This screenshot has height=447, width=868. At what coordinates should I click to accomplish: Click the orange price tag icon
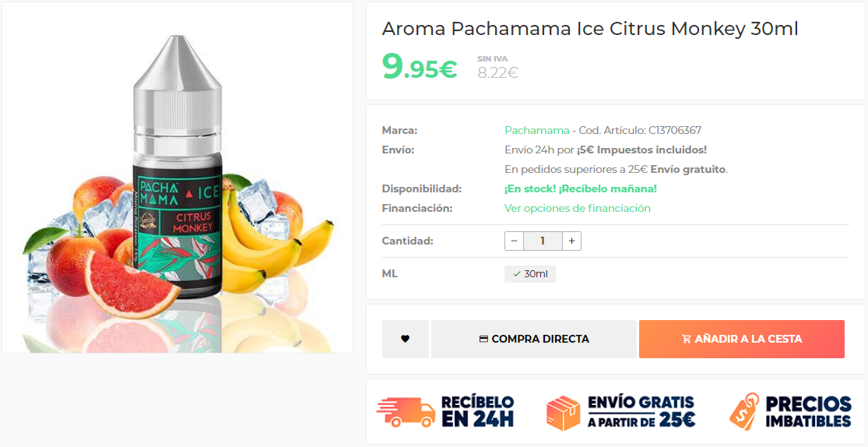[744, 411]
